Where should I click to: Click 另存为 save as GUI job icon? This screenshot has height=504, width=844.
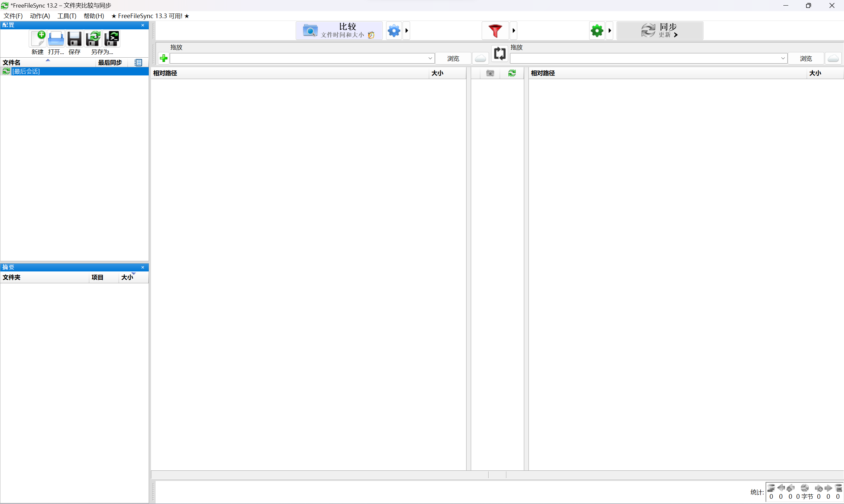coord(93,39)
